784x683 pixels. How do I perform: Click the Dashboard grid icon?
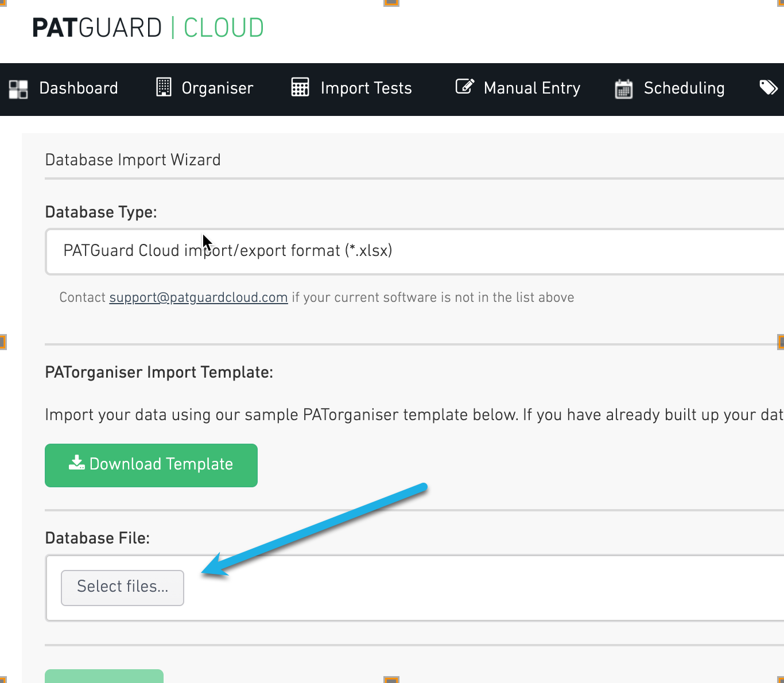pyautogui.click(x=18, y=89)
